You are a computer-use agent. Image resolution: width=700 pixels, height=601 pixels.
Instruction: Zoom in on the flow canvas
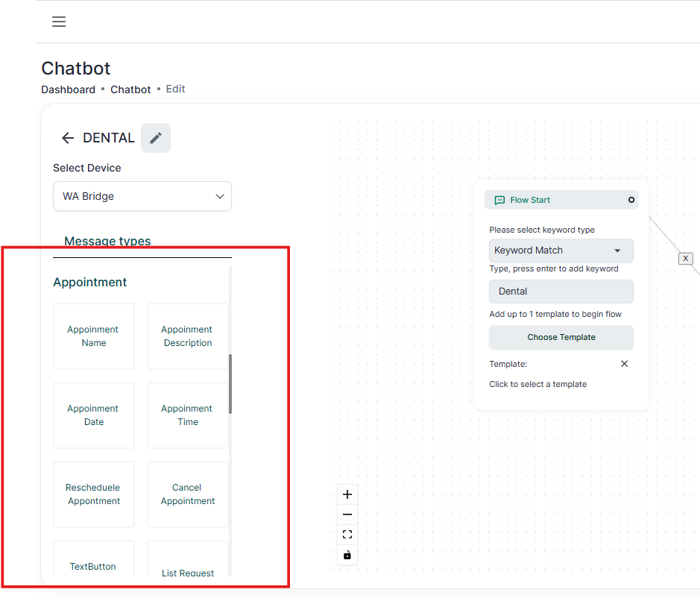pyautogui.click(x=347, y=494)
